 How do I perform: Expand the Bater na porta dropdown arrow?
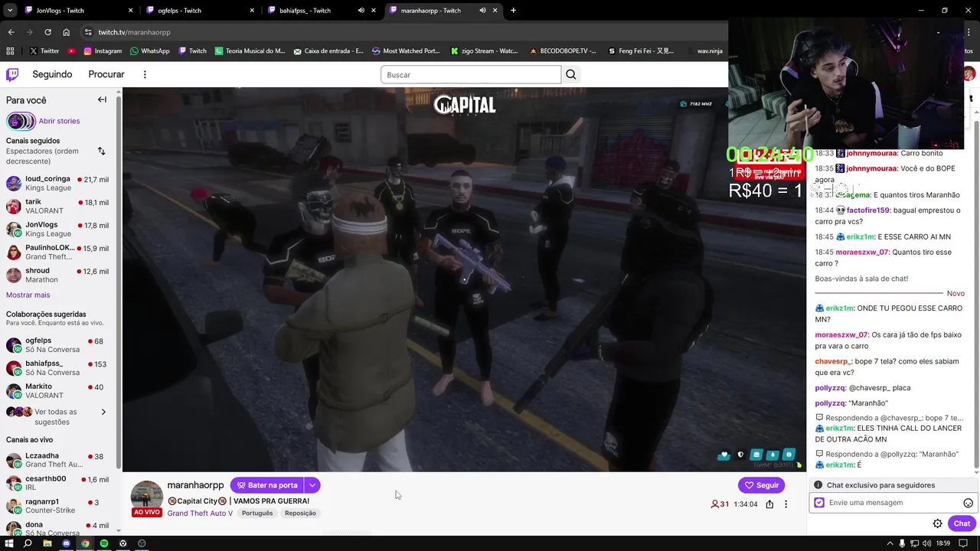click(312, 485)
